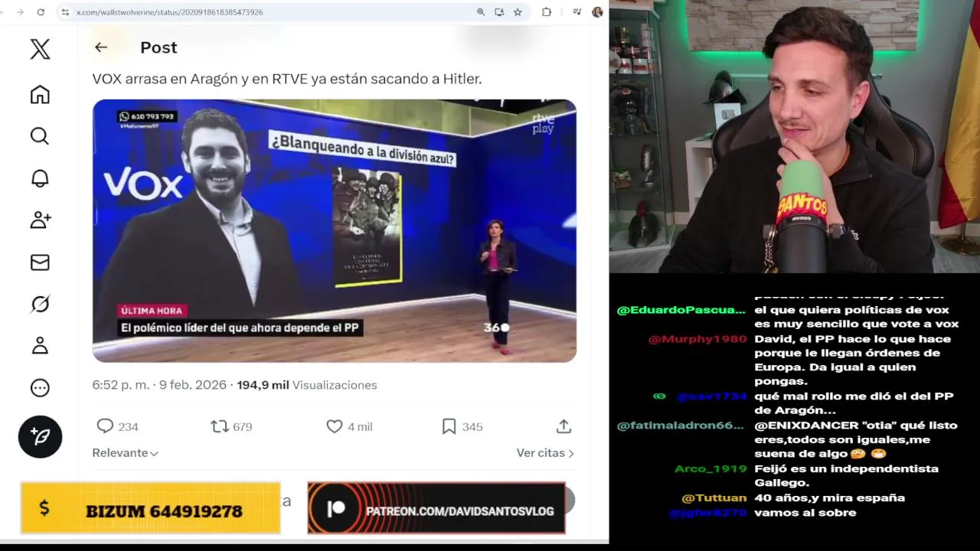Open the browser extensions puzzle icon

pyautogui.click(x=547, y=12)
